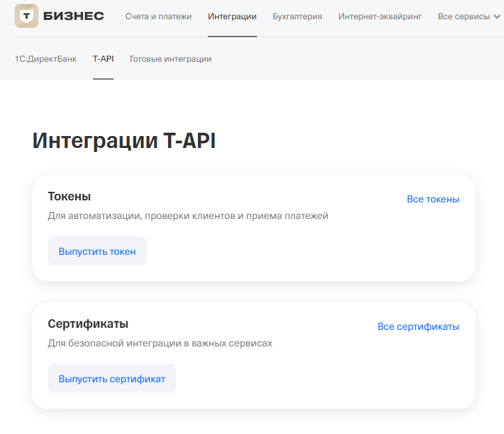The height and width of the screenshot is (434, 504).
Task: Open the Интернет-эквайринг menu item
Action: 380,17
